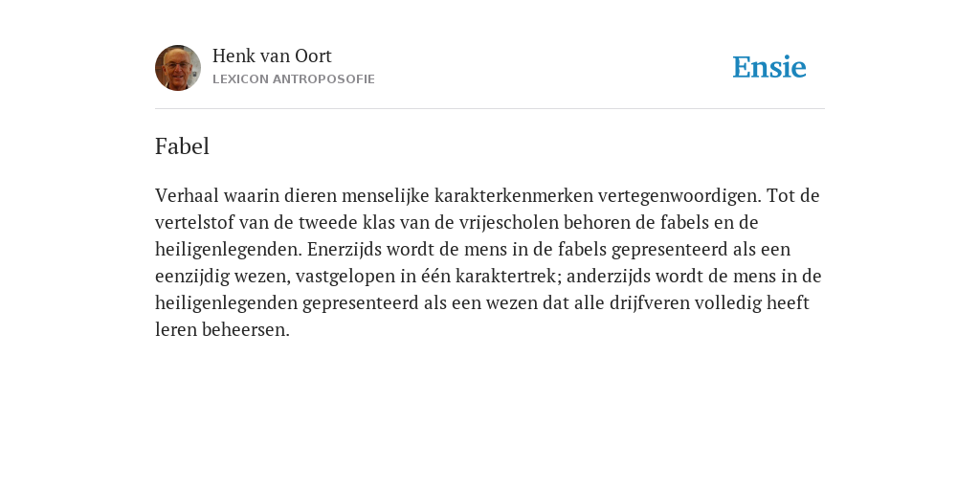The image size is (980, 490).
Task: Open author name Henk van Oort
Action: point(272,56)
